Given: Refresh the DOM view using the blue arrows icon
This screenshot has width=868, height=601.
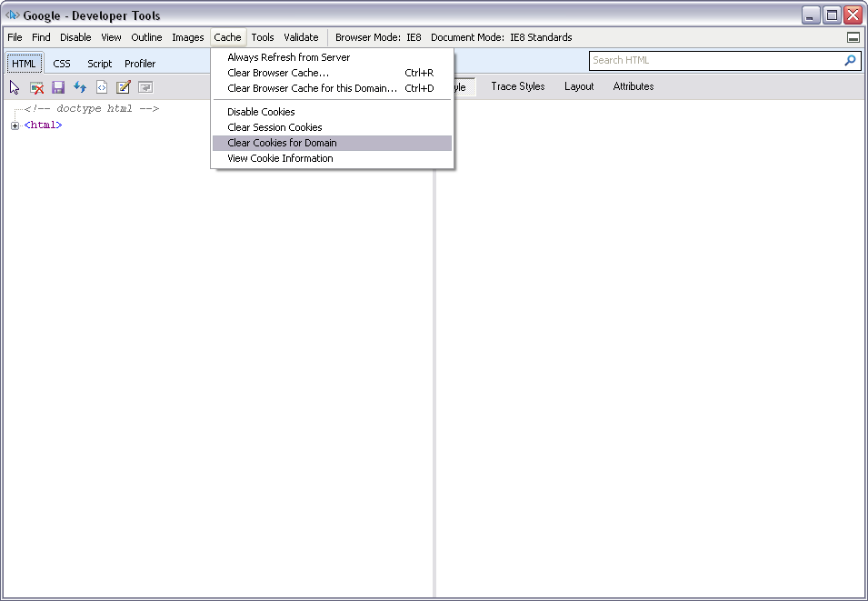Looking at the screenshot, I should click(x=80, y=86).
